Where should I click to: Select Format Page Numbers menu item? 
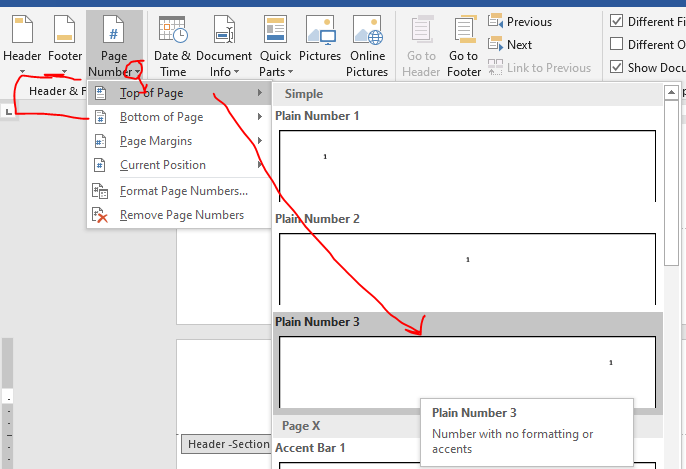coord(183,191)
